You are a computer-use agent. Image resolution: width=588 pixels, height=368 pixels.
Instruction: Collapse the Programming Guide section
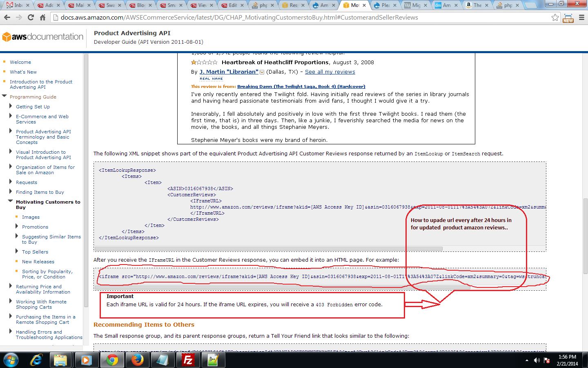(x=4, y=96)
